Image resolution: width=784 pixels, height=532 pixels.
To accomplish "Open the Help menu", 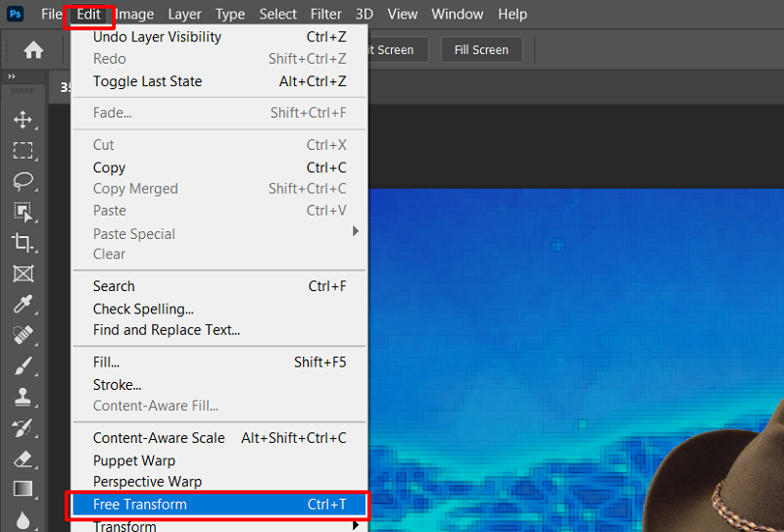I will pos(513,14).
